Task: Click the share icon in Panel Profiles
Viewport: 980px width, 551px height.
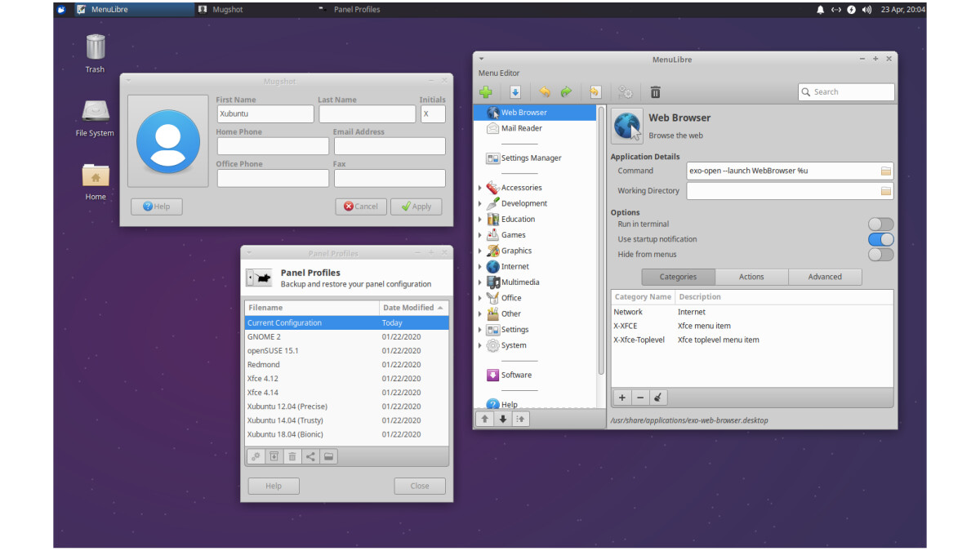Action: pos(310,456)
